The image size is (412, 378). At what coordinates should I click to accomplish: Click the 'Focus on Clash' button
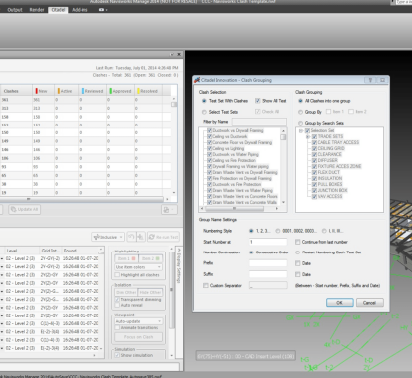tap(139, 337)
